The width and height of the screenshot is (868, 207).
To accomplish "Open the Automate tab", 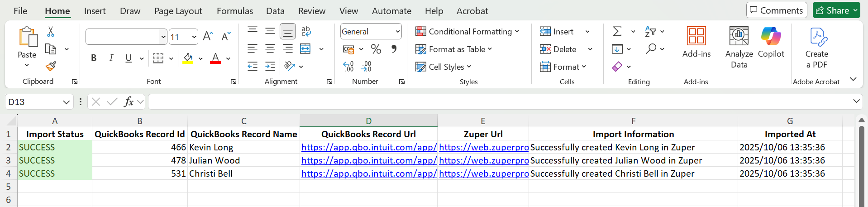I will pos(391,11).
